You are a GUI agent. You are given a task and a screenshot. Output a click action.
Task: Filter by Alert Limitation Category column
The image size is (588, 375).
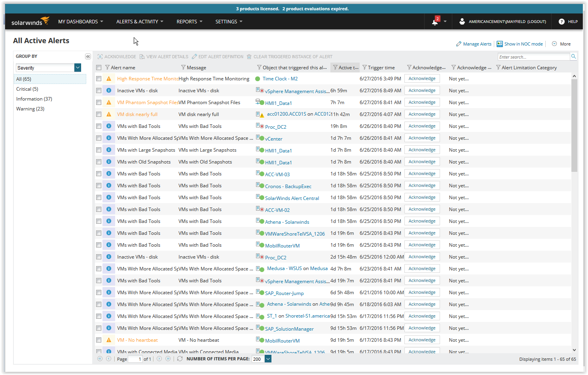pyautogui.click(x=498, y=67)
